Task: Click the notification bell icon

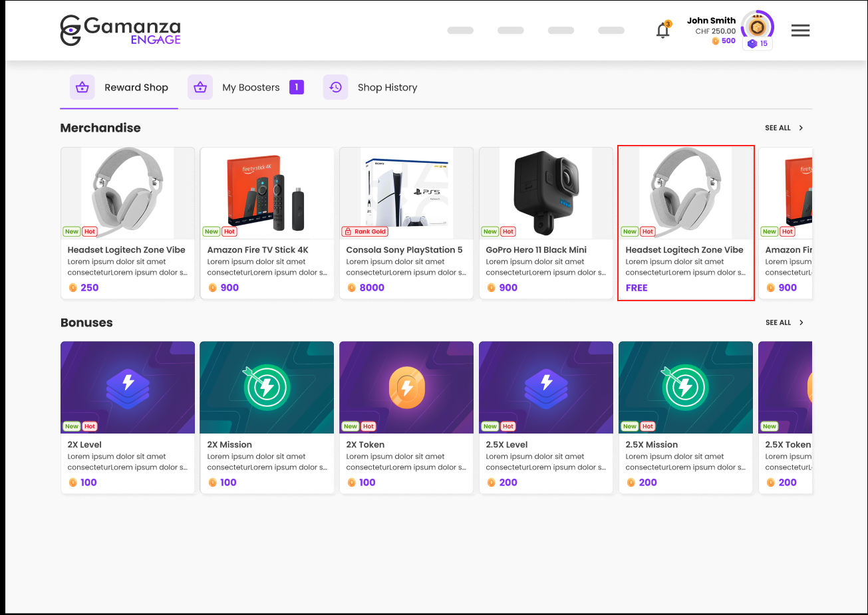Action: point(662,31)
